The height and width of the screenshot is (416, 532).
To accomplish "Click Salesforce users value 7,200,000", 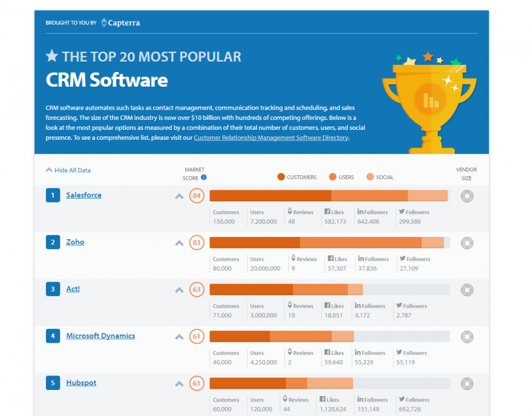I will pyautogui.click(x=264, y=221).
